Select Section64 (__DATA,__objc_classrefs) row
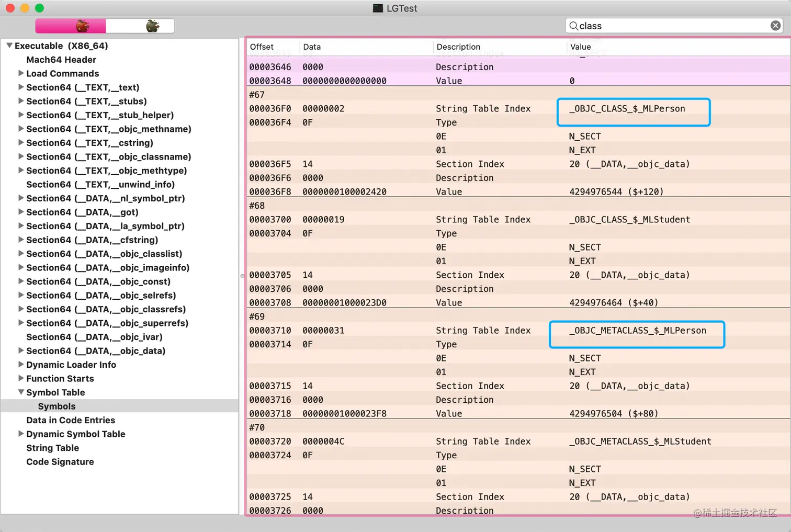791x532 pixels. coord(106,309)
